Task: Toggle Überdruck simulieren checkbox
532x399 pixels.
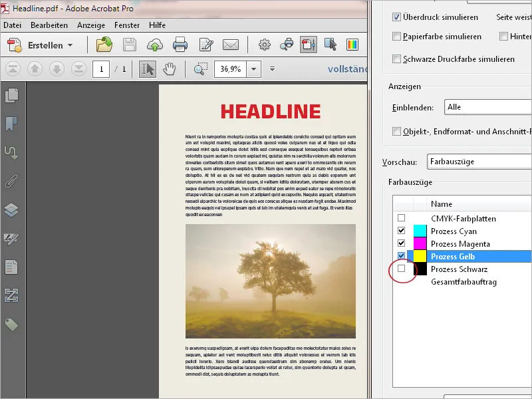Action: tap(396, 17)
